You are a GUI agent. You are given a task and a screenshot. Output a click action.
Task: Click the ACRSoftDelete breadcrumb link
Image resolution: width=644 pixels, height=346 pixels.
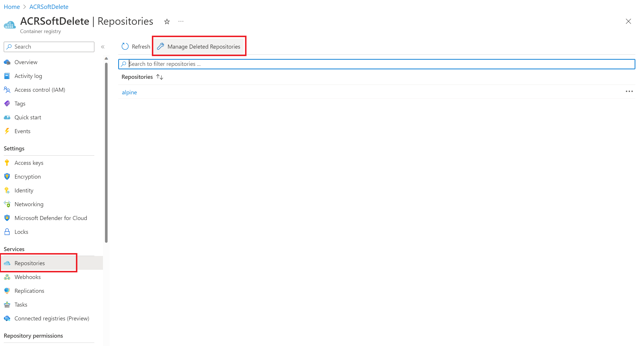tap(48, 6)
